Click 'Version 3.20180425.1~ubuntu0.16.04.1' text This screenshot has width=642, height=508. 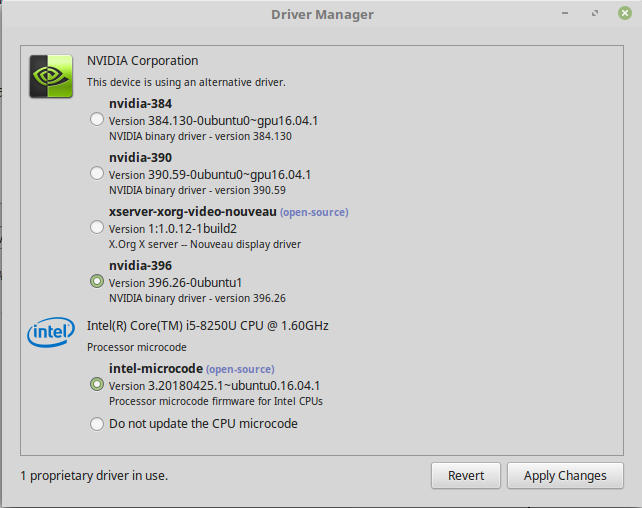pyautogui.click(x=215, y=386)
